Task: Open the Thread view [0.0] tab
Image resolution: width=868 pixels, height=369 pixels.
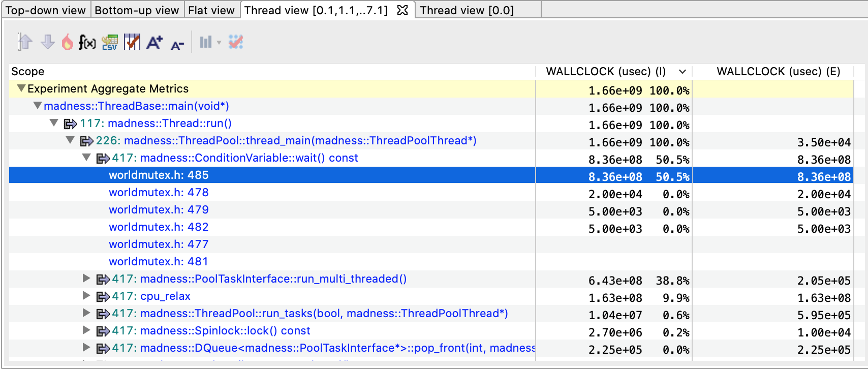Action: [467, 10]
